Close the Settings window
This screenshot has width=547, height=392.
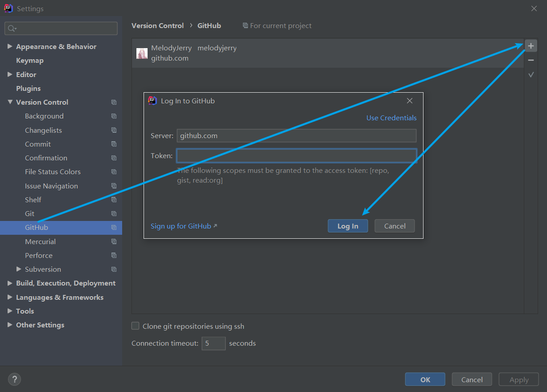click(534, 8)
